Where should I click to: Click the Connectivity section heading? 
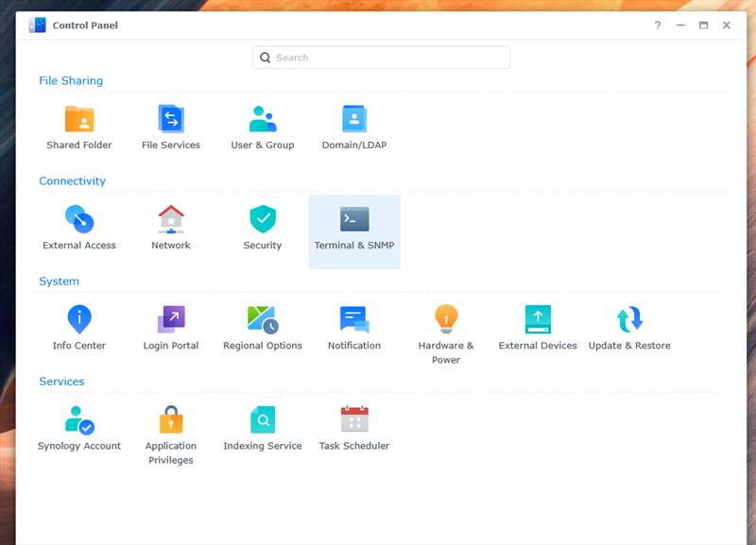tap(73, 181)
